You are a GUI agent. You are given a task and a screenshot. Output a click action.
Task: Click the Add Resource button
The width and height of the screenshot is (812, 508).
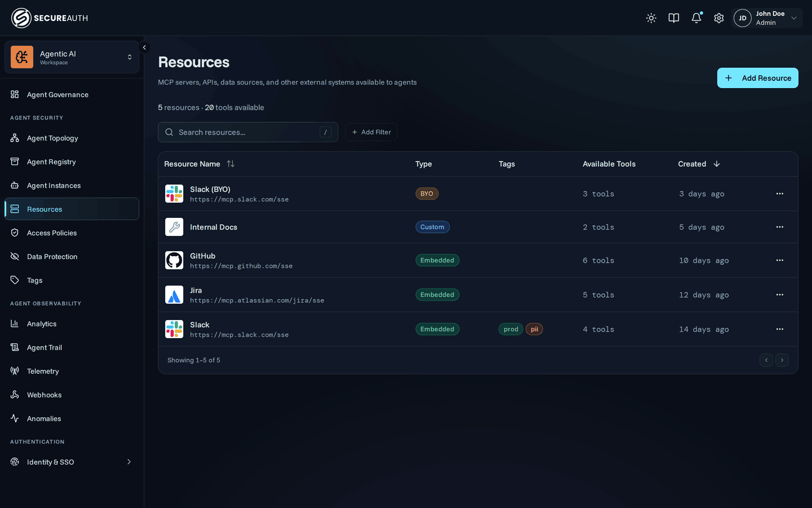pos(757,78)
